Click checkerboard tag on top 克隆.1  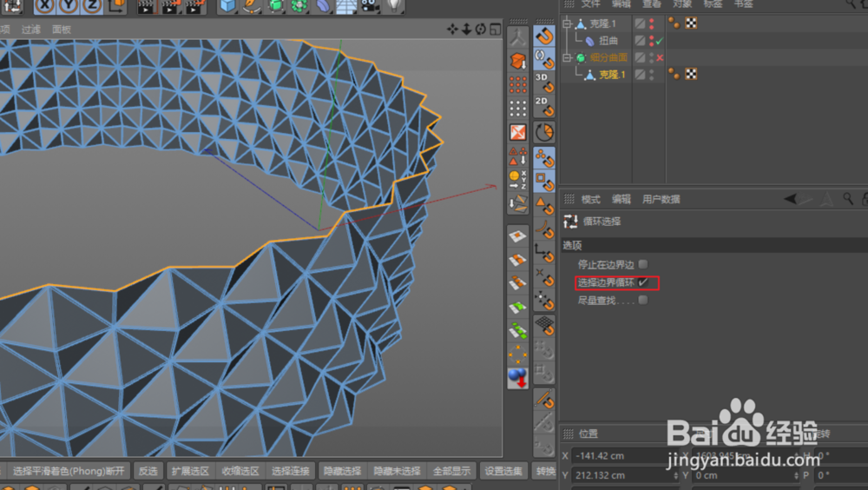point(691,23)
